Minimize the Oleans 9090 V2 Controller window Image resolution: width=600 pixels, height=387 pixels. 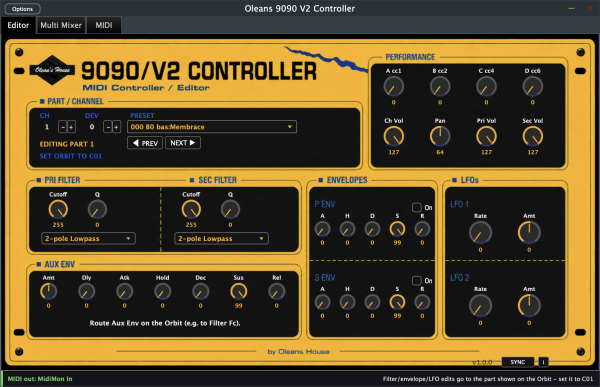click(571, 8)
